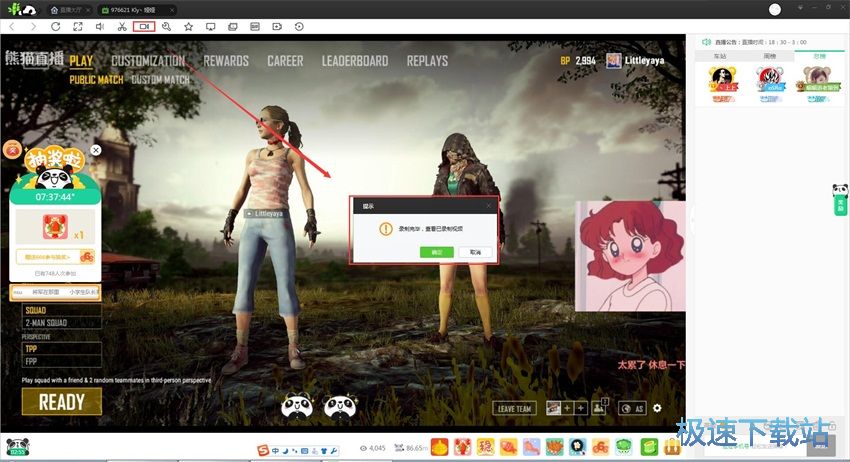The width and height of the screenshot is (850, 462).
Task: Confirm the recording-complete dialog with green button
Action: [x=436, y=252]
